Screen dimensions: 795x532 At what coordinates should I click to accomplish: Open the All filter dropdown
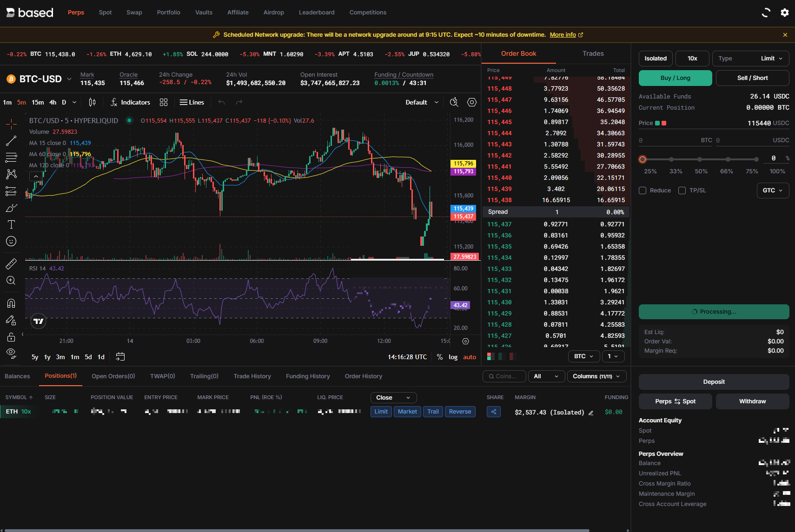click(546, 376)
